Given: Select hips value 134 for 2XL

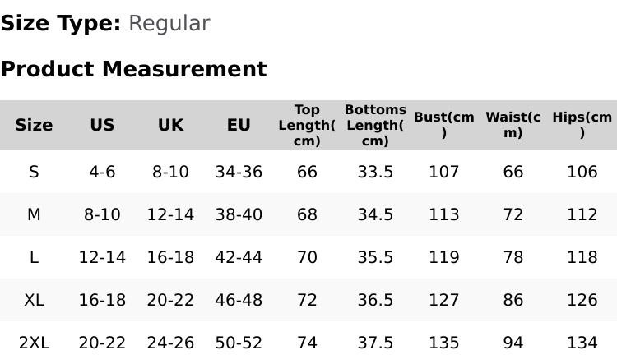Looking at the screenshot, I should (582, 343).
